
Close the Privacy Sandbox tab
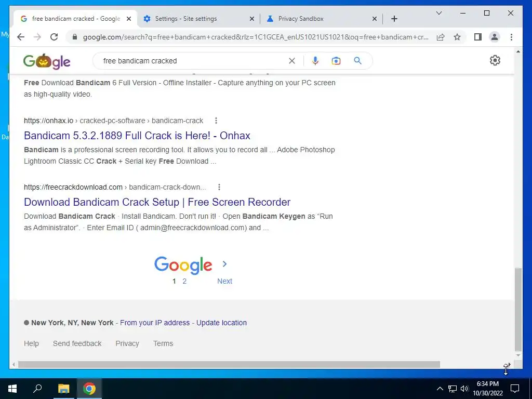pos(375,19)
